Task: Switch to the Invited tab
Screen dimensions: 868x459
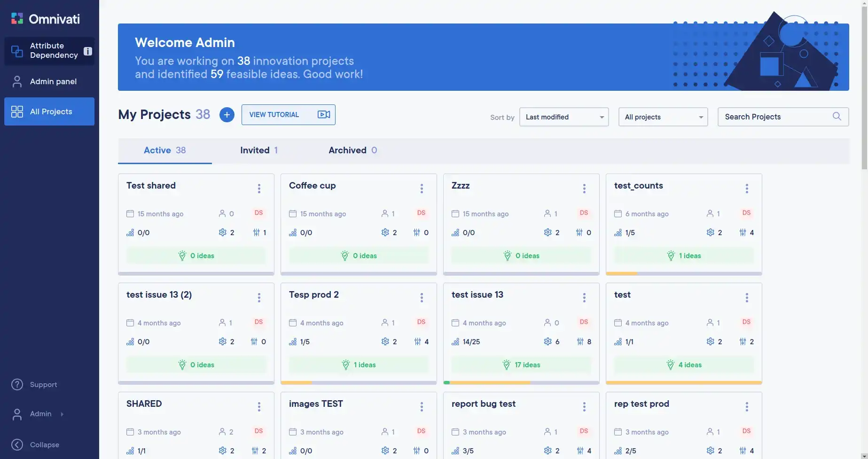Action: point(258,150)
